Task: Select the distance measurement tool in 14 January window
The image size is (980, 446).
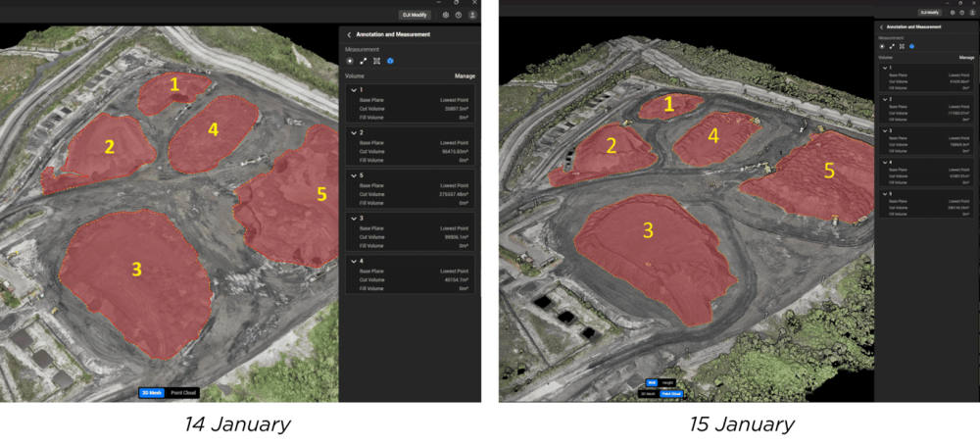Action: 364,61
